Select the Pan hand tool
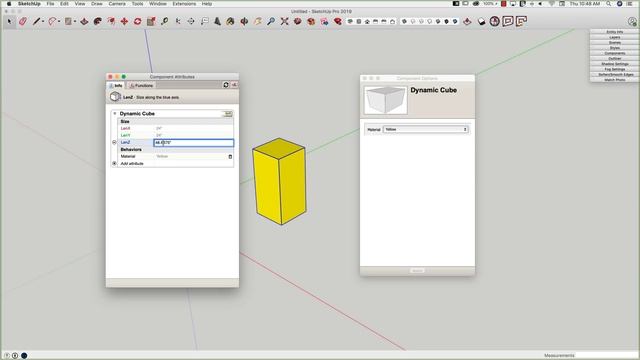The height and width of the screenshot is (360, 640). (x=258, y=21)
